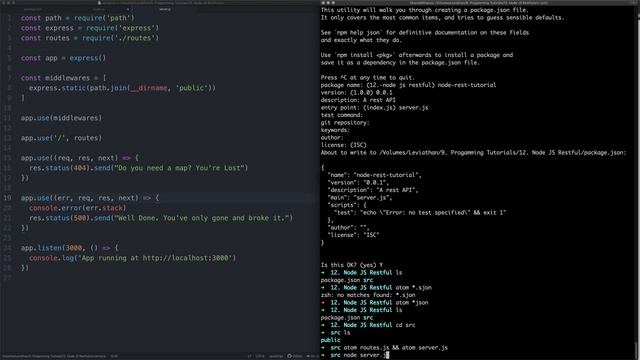
Task: Click the cursor position indicator in status bar
Action: point(114,356)
